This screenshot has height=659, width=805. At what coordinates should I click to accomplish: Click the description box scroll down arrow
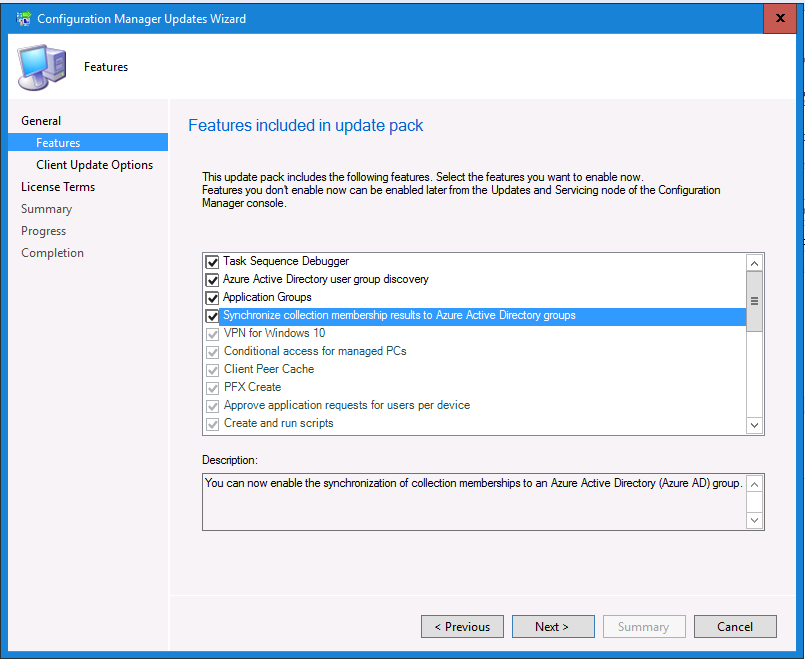coord(754,520)
